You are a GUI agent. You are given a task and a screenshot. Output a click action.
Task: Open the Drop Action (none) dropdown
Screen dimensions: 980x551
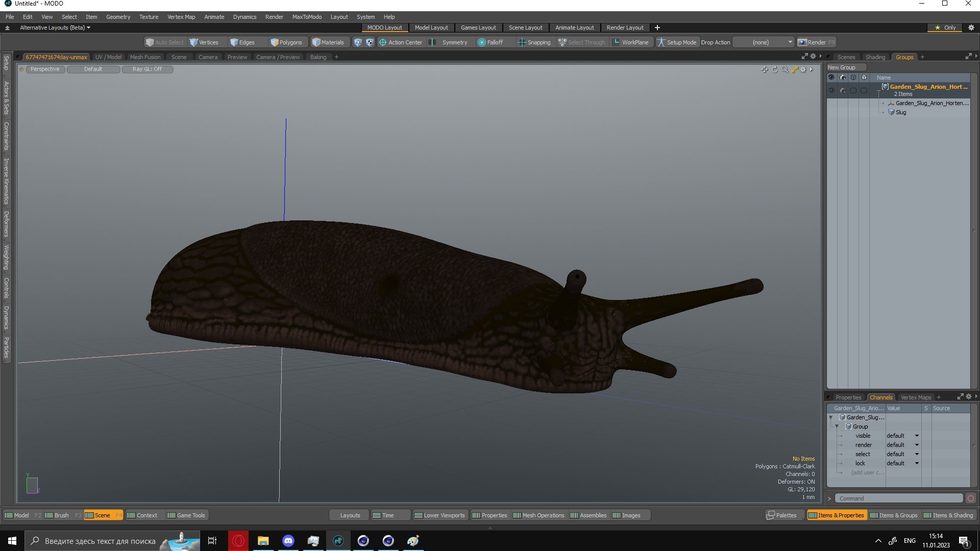[764, 42]
